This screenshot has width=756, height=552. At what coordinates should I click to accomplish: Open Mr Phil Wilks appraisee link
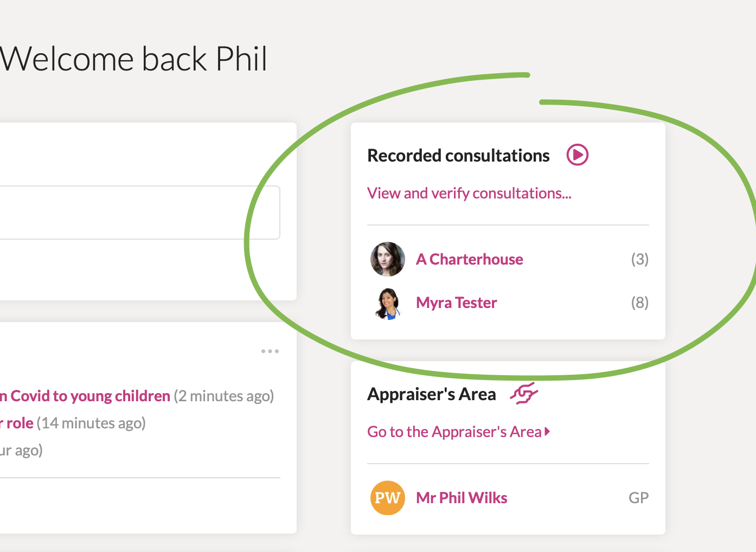[462, 498]
